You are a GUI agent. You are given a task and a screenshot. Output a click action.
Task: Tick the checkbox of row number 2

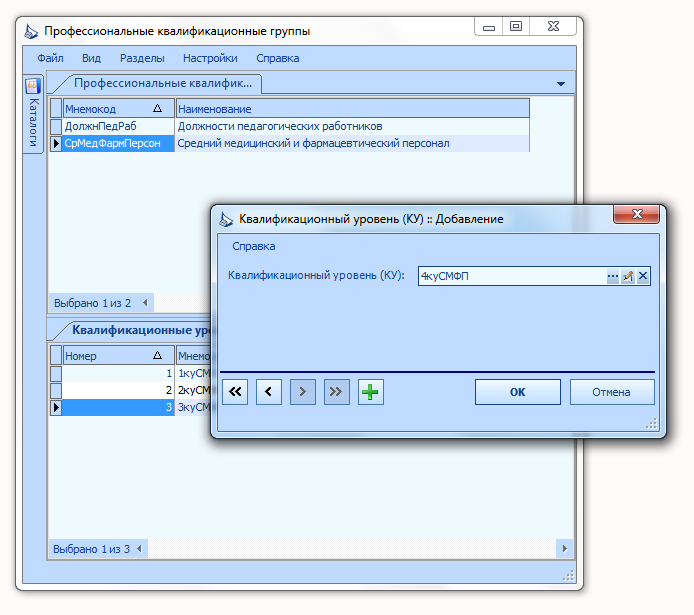pyautogui.click(x=56, y=390)
